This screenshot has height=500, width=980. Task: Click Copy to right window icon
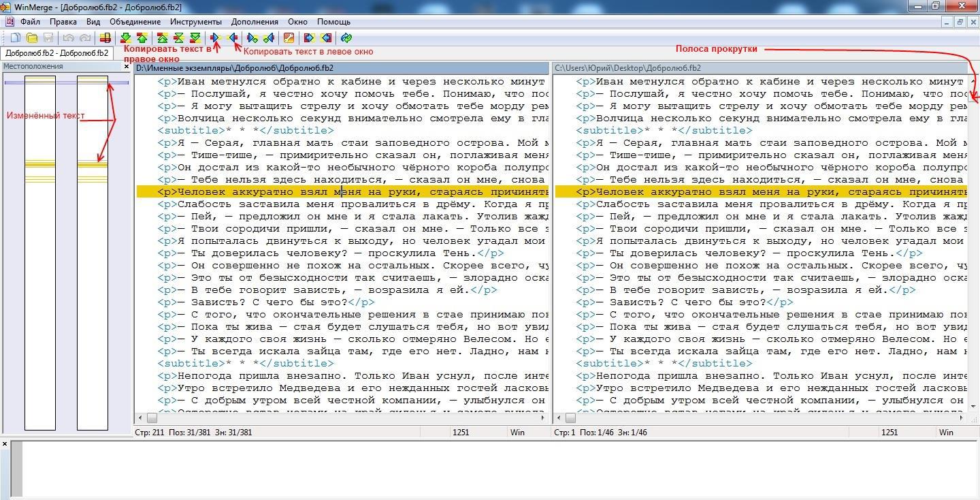pos(216,38)
